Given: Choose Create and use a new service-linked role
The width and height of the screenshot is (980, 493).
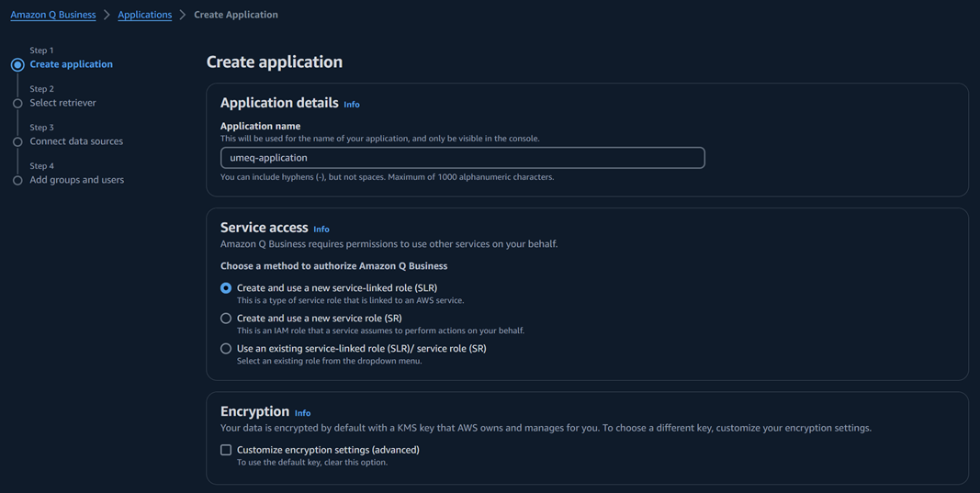Looking at the screenshot, I should (226, 288).
